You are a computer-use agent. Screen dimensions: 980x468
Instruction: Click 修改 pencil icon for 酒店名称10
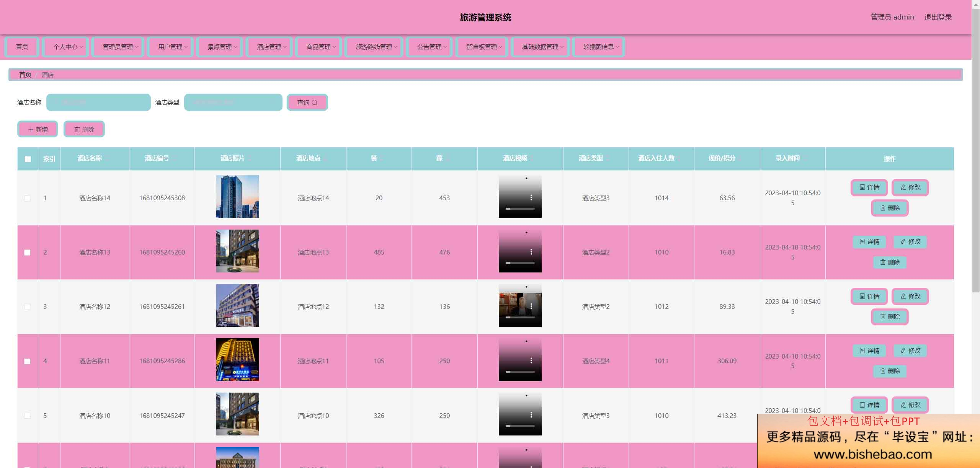point(903,405)
